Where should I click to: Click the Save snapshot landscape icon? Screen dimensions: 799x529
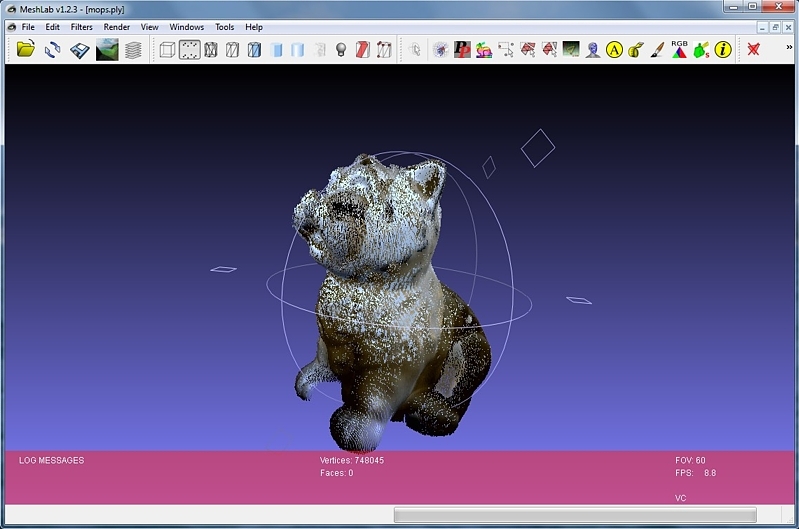click(107, 49)
